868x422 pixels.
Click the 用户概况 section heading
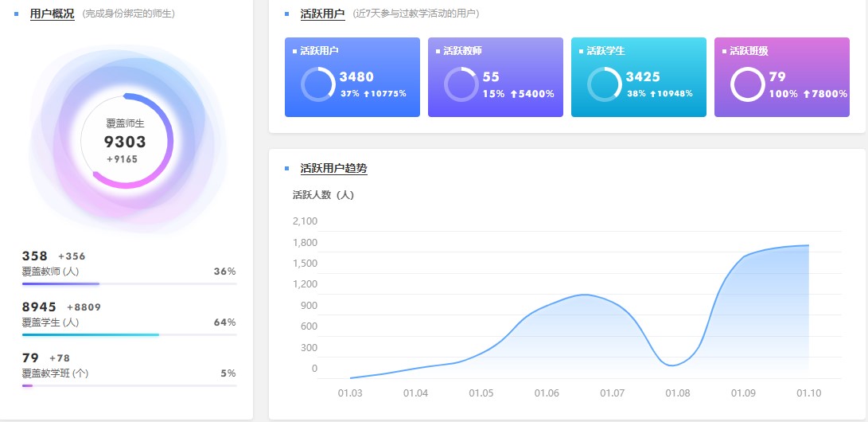point(52,14)
